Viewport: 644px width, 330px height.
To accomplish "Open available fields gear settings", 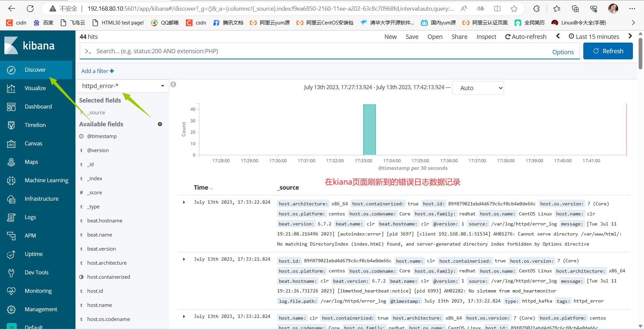I will [x=160, y=124].
